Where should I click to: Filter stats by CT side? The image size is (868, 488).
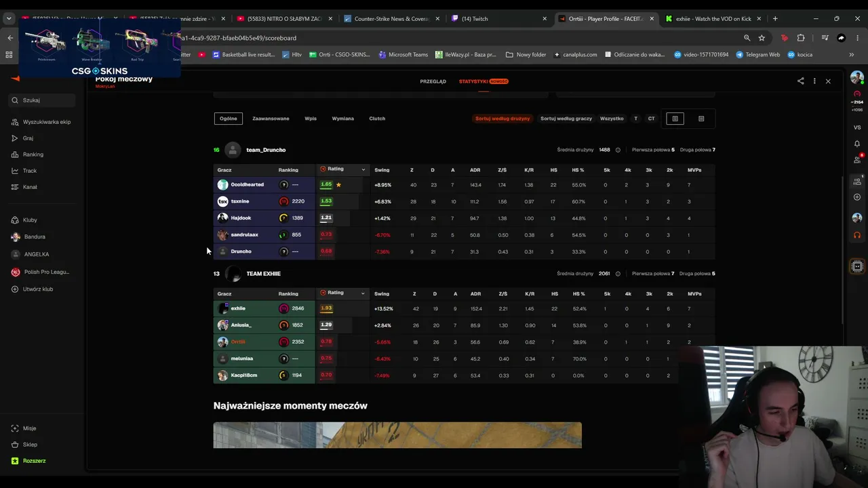(652, 119)
